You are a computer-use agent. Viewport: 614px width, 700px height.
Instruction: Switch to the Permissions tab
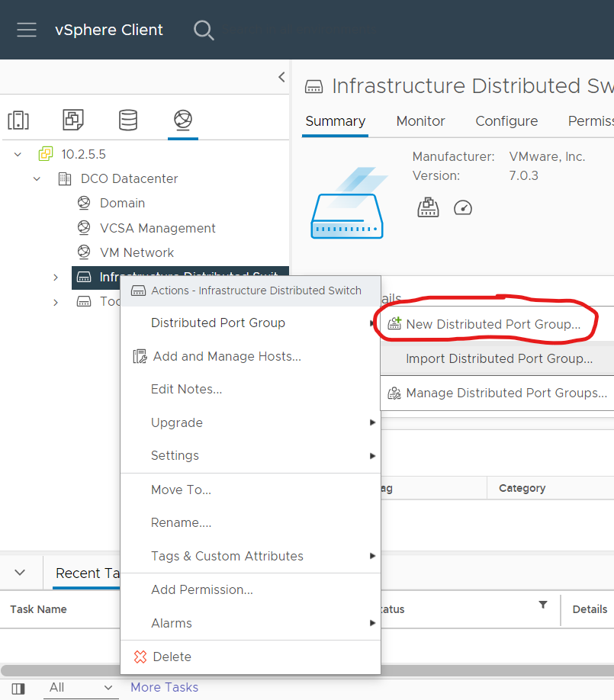click(x=590, y=121)
